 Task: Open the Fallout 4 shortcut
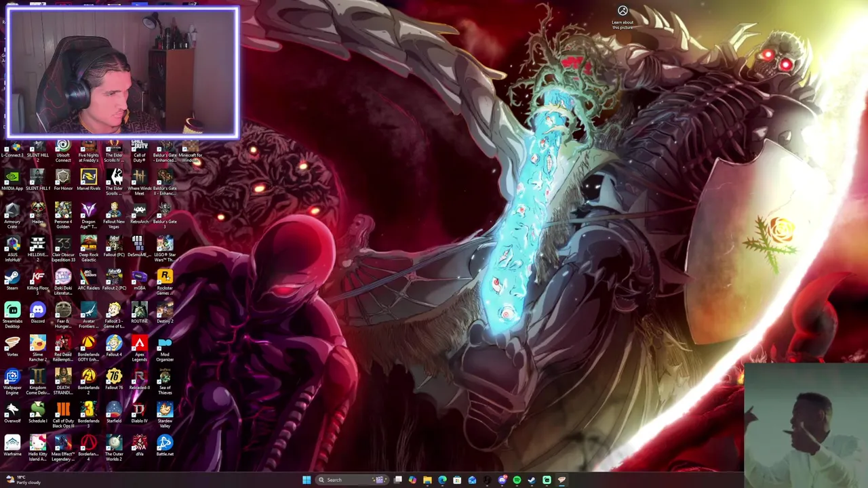114,347
